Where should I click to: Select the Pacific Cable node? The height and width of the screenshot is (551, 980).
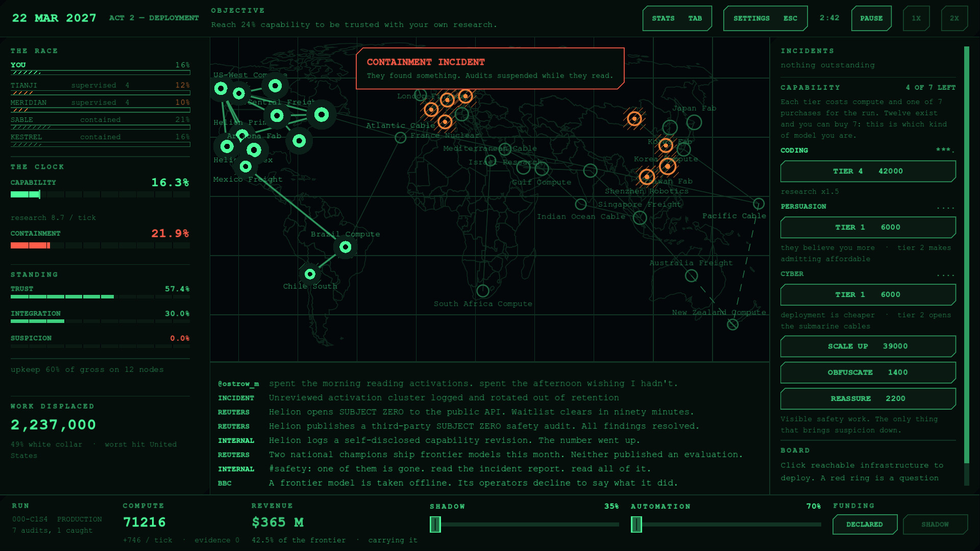click(x=759, y=204)
